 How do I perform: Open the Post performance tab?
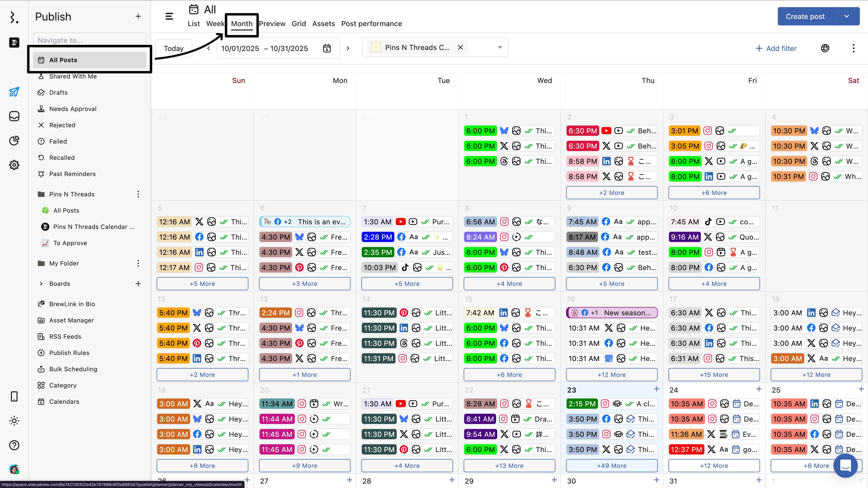pyautogui.click(x=371, y=23)
